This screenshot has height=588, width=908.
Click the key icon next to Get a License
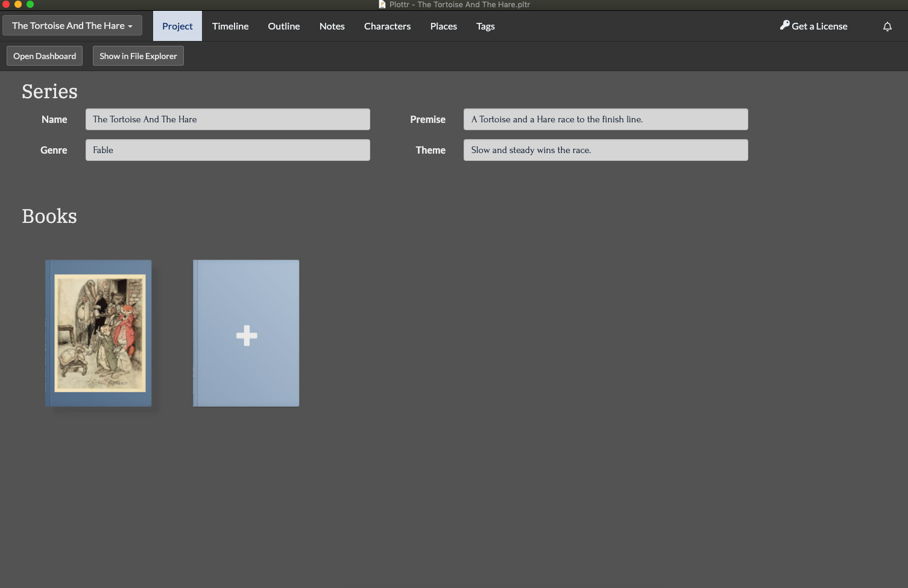[x=784, y=25]
